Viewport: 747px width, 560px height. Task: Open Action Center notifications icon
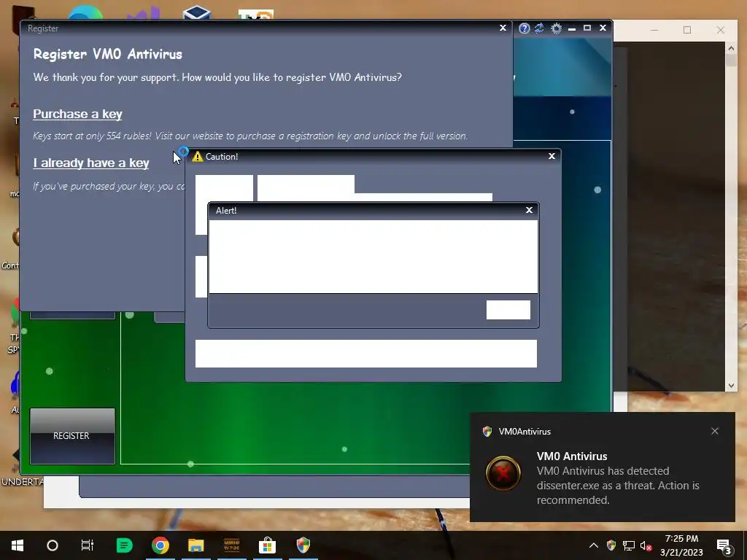(x=724, y=547)
